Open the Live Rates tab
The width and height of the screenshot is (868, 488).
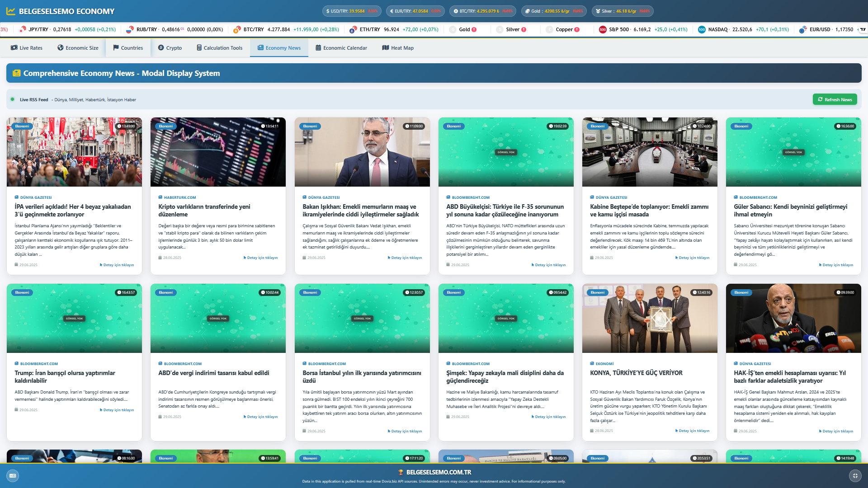tap(27, 48)
